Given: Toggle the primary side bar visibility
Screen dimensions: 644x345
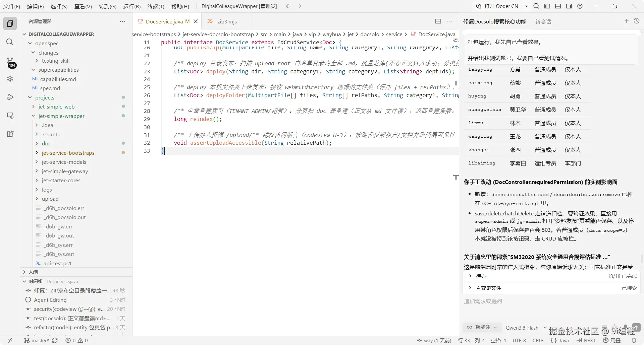Looking at the screenshot, I should [x=547, y=6].
